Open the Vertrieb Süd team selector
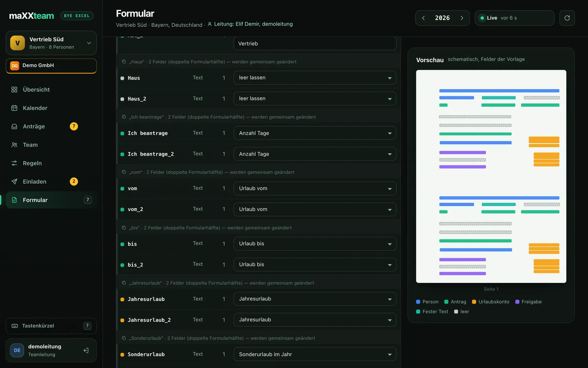588x368 pixels. click(51, 43)
